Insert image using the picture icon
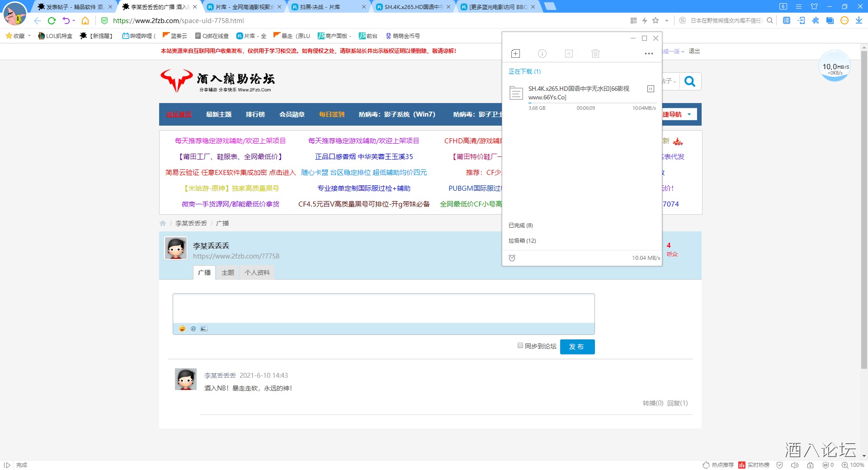Image resolution: width=868 pixels, height=470 pixels. 204,329
